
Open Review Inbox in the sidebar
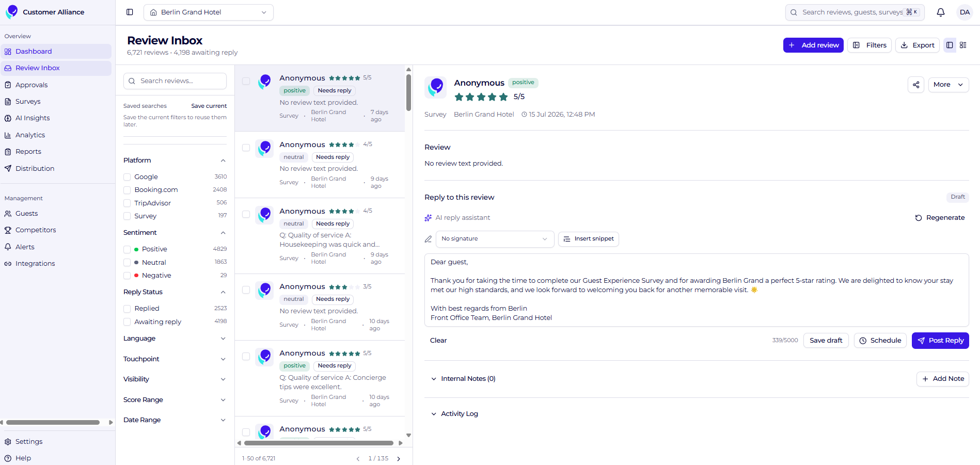coord(56,68)
